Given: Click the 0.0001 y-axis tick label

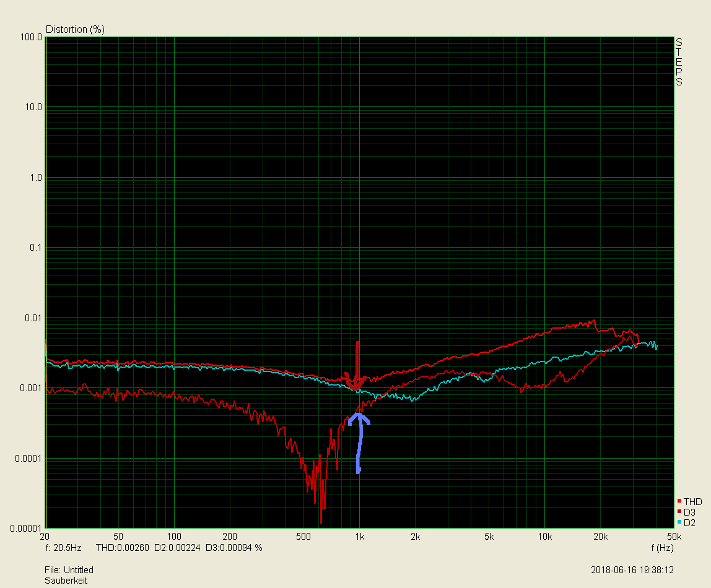Looking at the screenshot, I should [28, 459].
